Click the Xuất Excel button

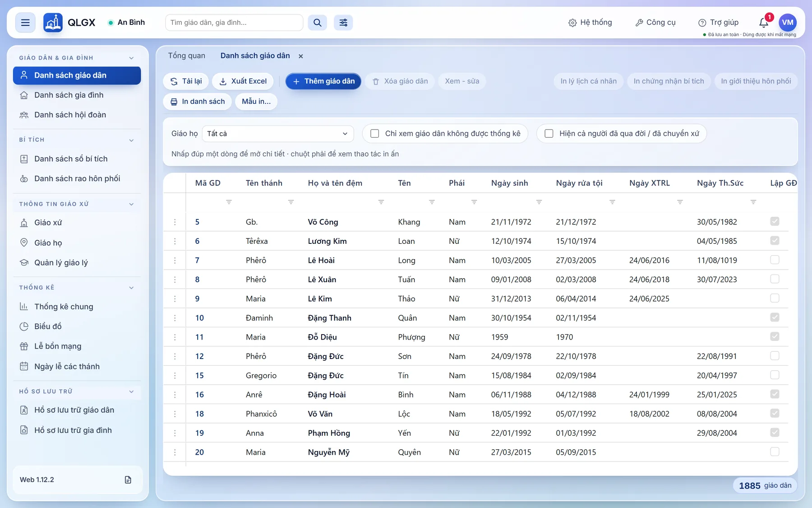tap(243, 81)
